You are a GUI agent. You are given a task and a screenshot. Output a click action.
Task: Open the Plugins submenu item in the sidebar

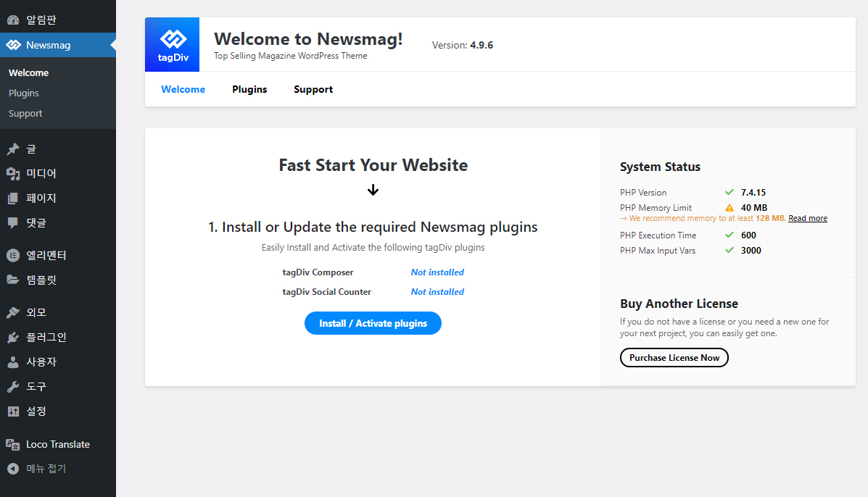coord(24,93)
